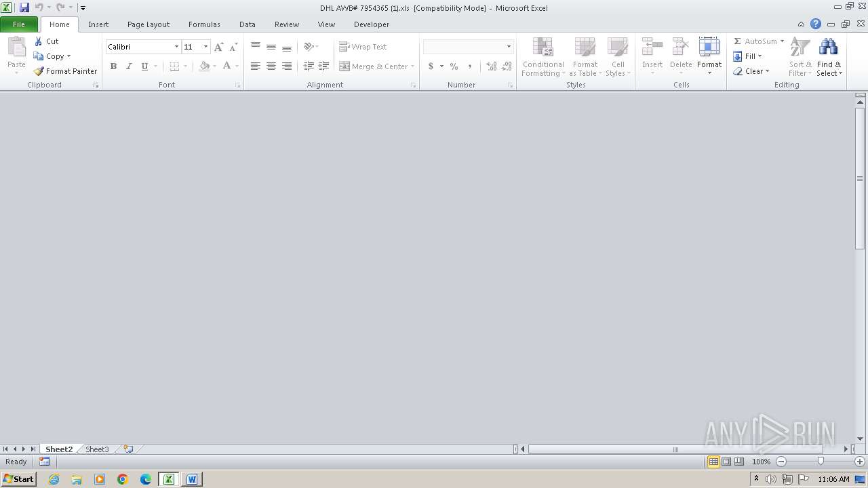868x488 pixels.
Task: Expand Merge & Center options arrow
Action: (x=412, y=66)
